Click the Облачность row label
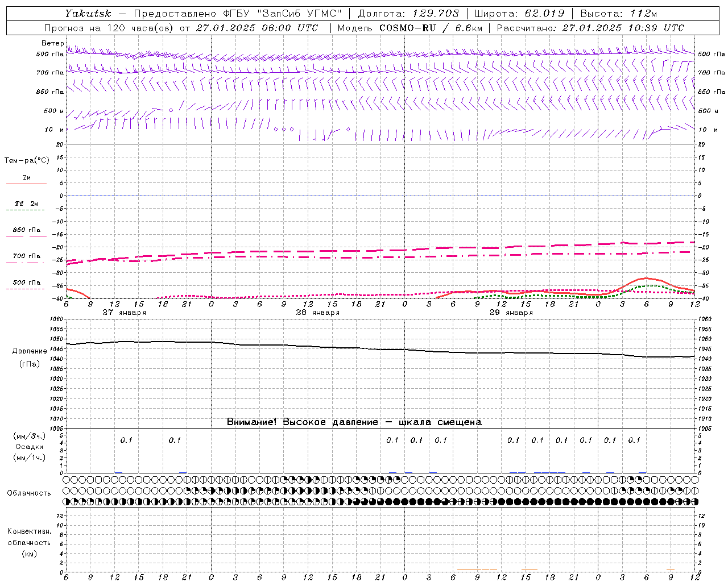Viewport: 728px width, 582px height. coord(29,493)
